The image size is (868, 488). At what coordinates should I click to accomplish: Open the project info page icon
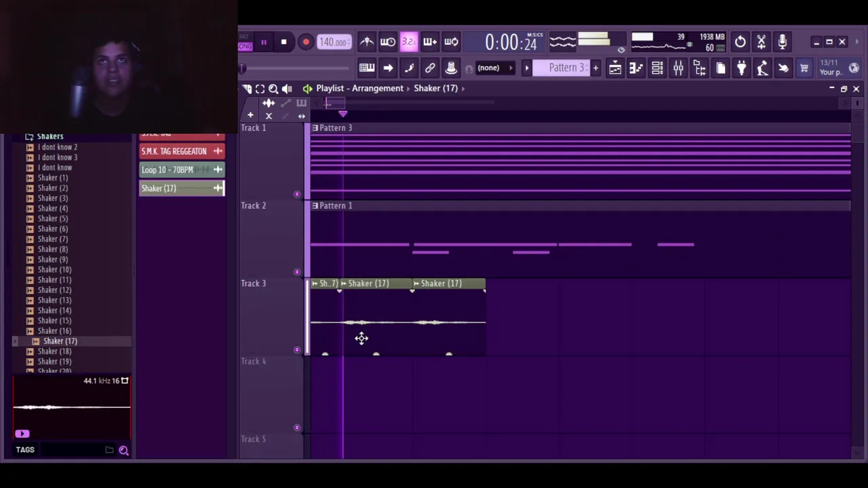pyautogui.click(x=720, y=68)
